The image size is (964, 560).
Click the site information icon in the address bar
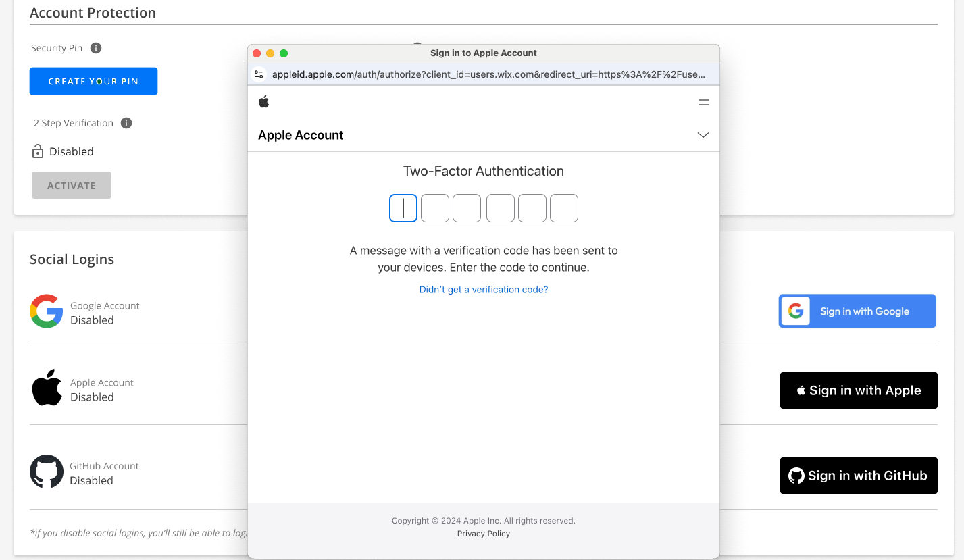click(x=259, y=74)
